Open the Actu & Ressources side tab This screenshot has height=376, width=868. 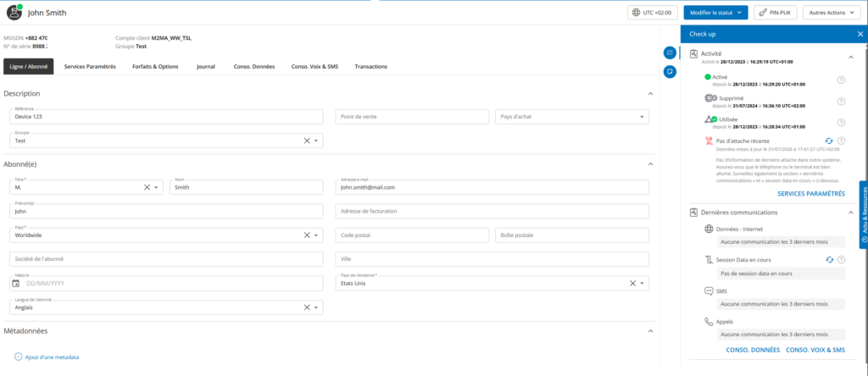(x=864, y=214)
